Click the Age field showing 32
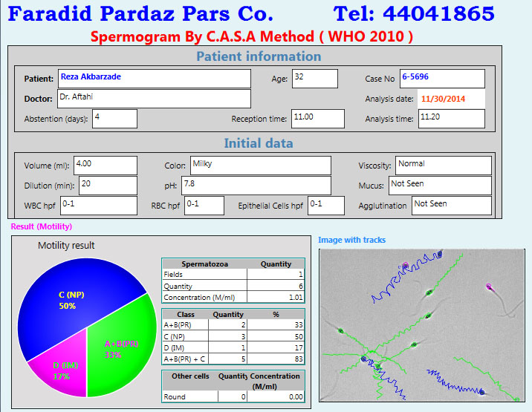Viewport: 532px width, 412px height. [x=315, y=79]
